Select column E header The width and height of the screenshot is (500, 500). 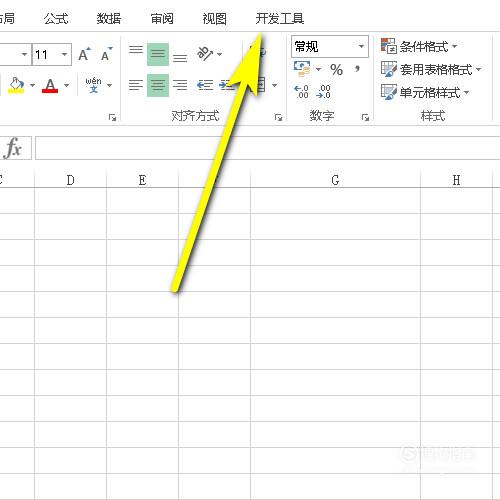(x=142, y=180)
